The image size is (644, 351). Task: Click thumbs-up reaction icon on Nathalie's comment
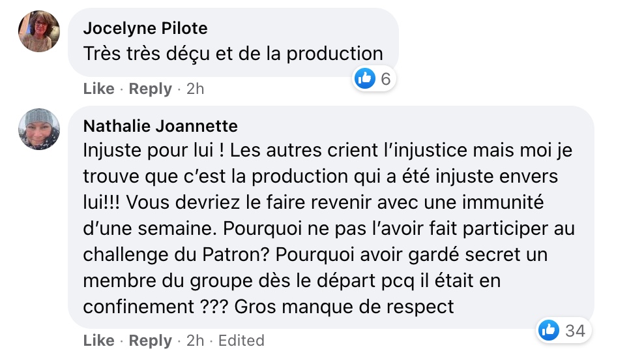pyautogui.click(x=549, y=331)
